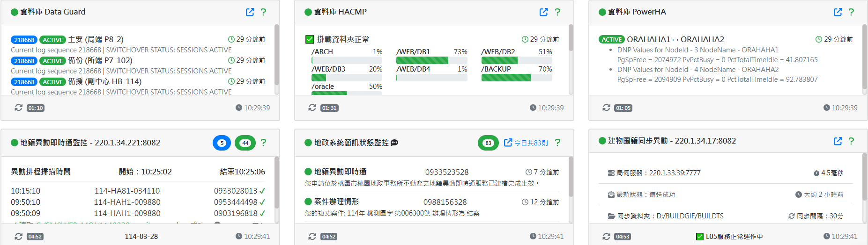Screen dimensions: 868x245
Task: Click the /BACKUP 70% usage bar
Action: (517, 78)
